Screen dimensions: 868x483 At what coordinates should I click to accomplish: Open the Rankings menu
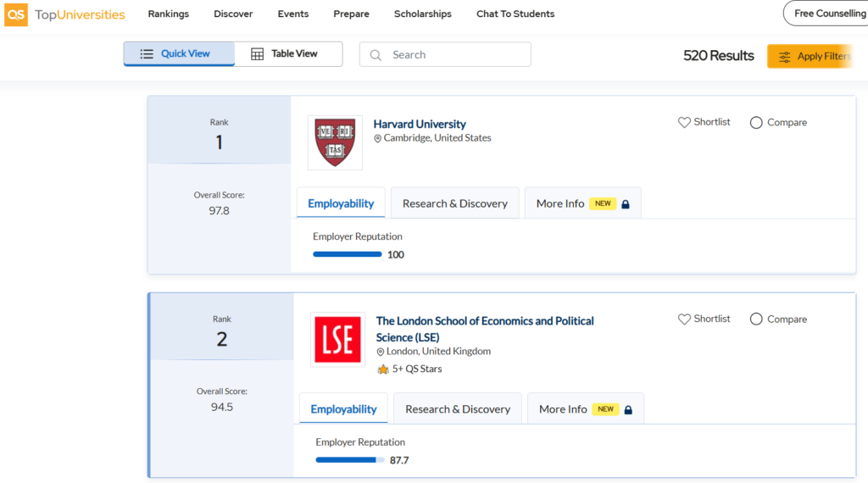(168, 14)
